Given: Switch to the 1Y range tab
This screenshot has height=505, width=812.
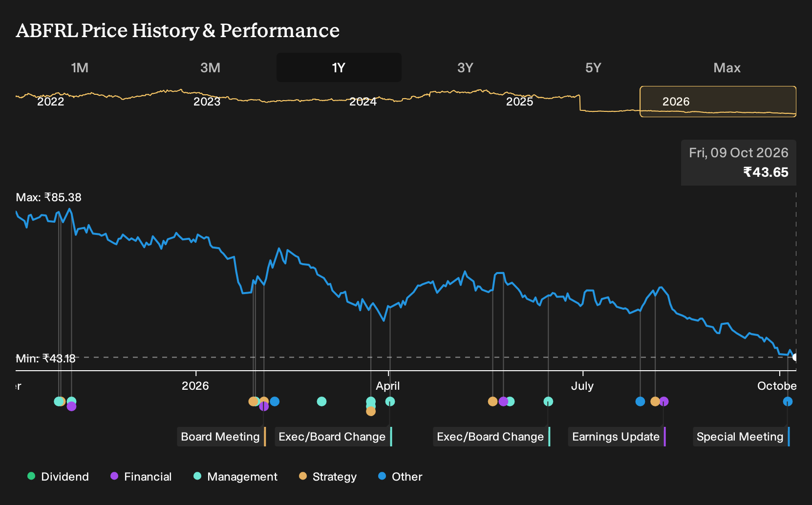Looking at the screenshot, I should 339,67.
